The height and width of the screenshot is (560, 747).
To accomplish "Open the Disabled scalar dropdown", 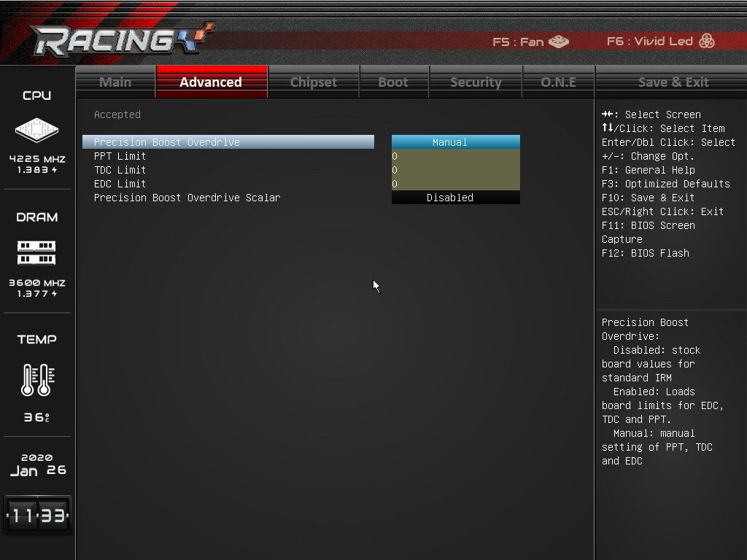I will pyautogui.click(x=456, y=198).
